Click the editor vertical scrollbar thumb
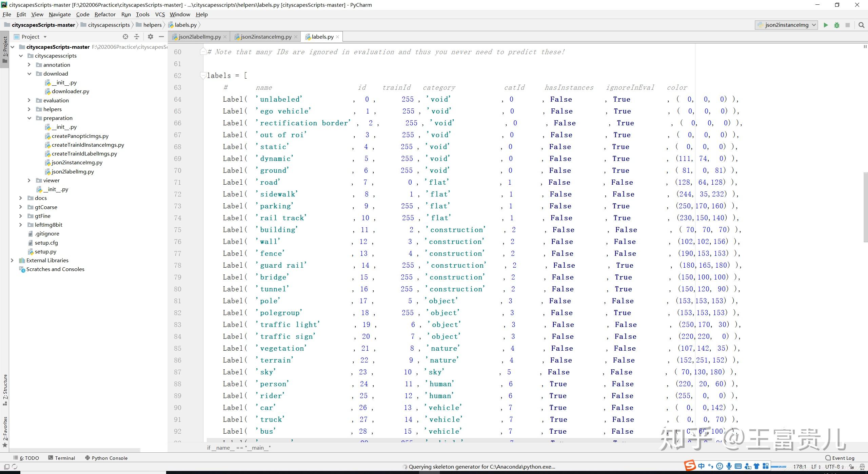This screenshot has height=474, width=868. click(x=865, y=207)
